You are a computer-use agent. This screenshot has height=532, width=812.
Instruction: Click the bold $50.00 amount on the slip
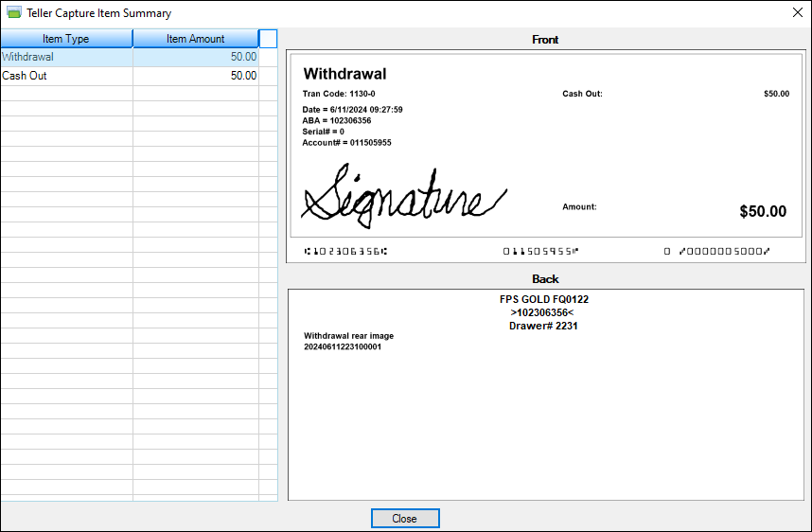(x=763, y=211)
